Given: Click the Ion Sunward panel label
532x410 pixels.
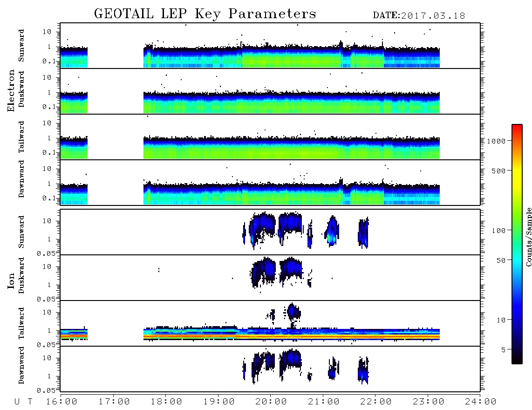Looking at the screenshot, I should coord(21,232).
